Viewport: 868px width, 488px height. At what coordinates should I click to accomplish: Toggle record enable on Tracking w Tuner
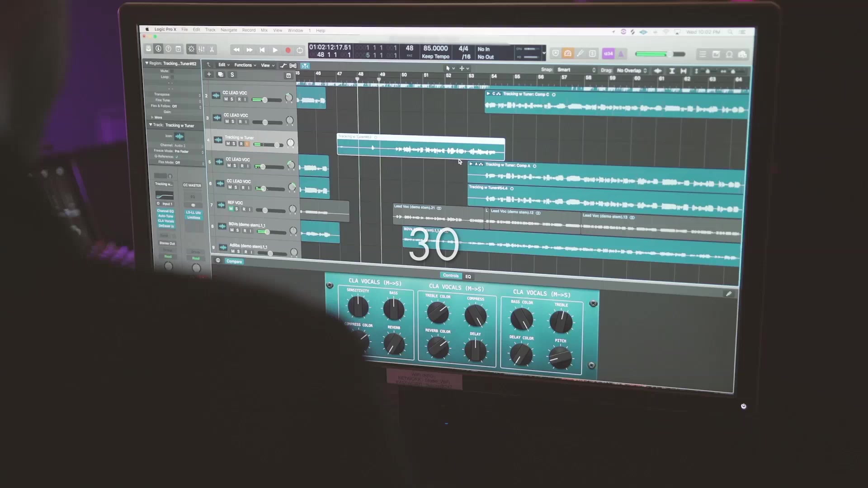(241, 144)
